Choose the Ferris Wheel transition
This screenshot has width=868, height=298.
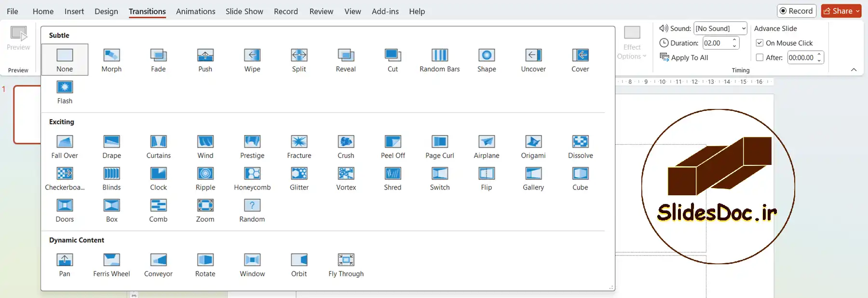pyautogui.click(x=111, y=265)
